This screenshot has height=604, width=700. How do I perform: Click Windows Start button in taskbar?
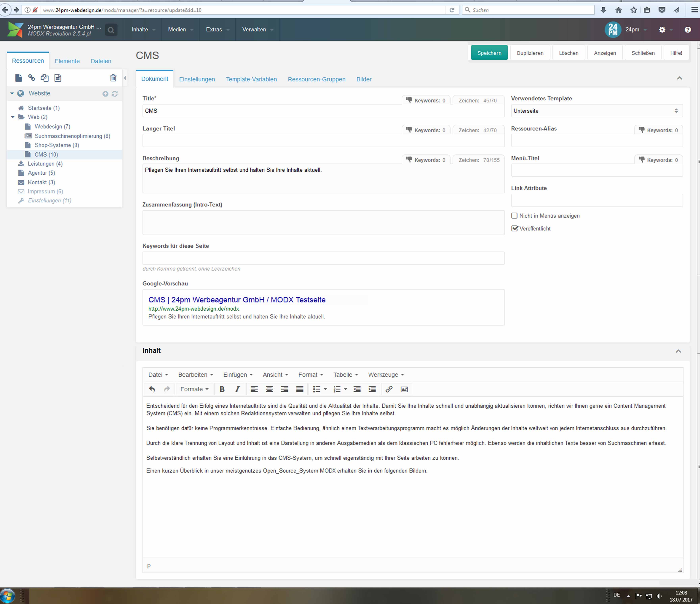click(x=7, y=596)
